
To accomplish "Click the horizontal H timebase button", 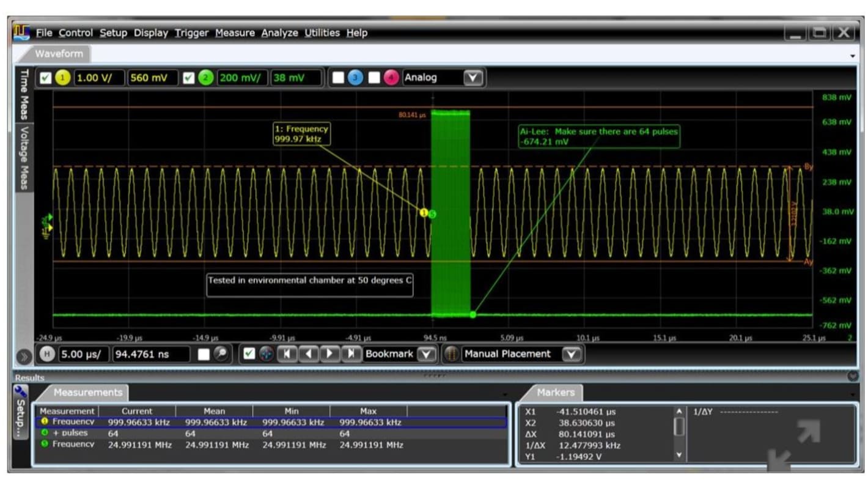I will [x=47, y=354].
